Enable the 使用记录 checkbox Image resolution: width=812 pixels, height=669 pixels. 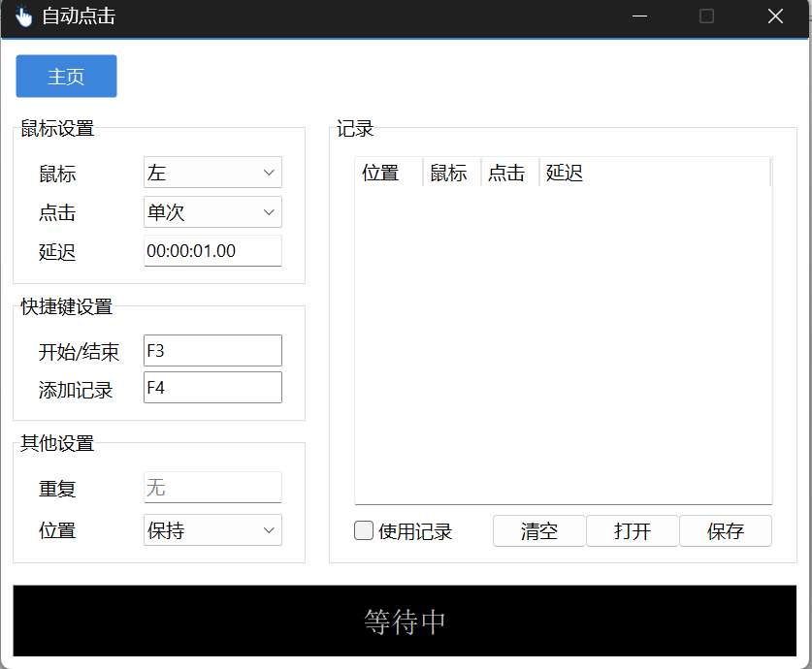(x=363, y=530)
